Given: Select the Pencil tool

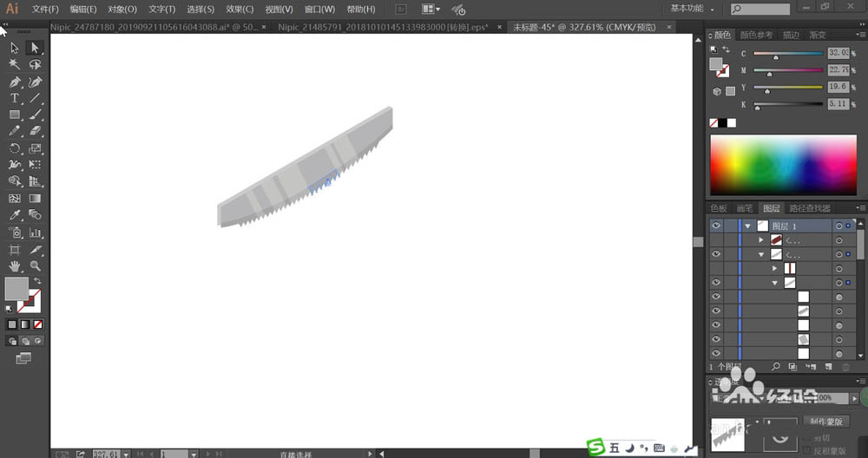Looking at the screenshot, I should [15, 132].
